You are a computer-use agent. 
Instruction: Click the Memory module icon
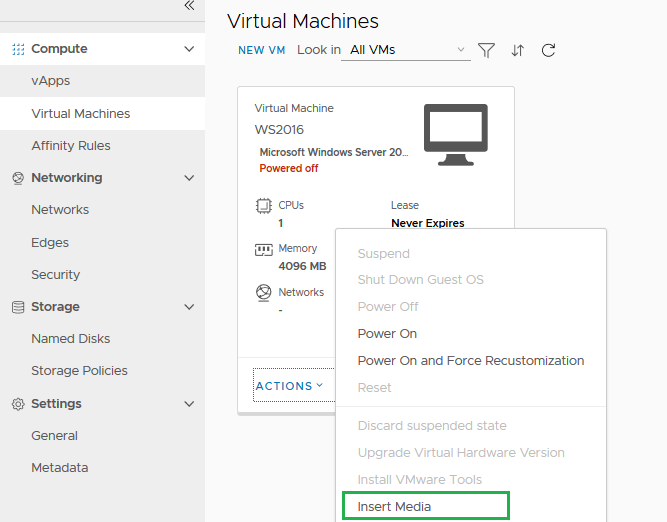click(x=263, y=250)
